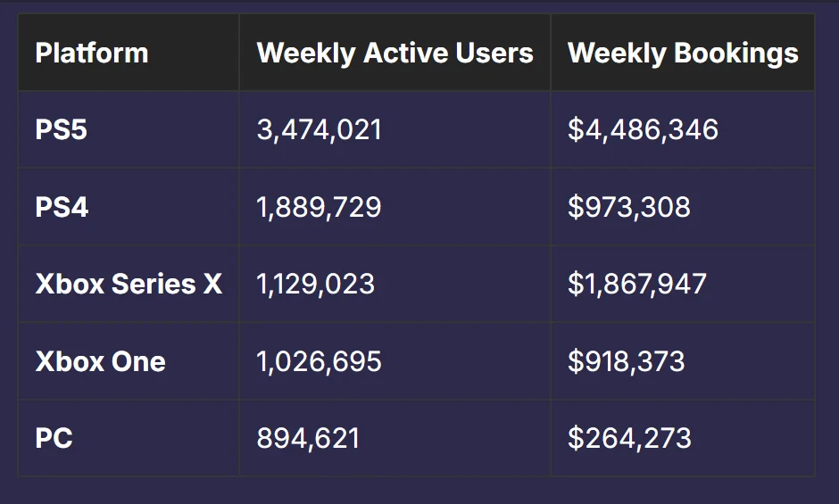This screenshot has height=504, width=839.
Task: Select the Xbox Series X cell
Action: pos(129,284)
